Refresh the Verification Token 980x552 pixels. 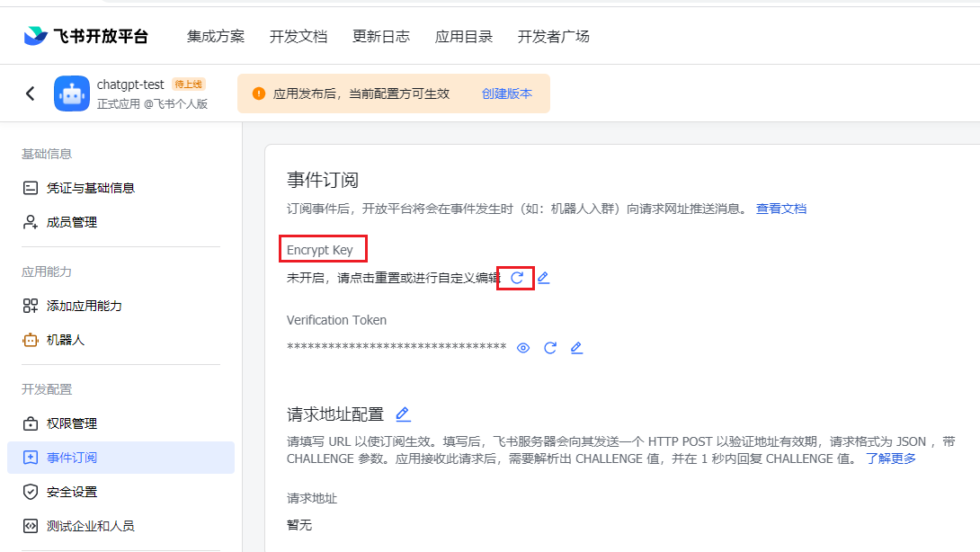(x=550, y=348)
